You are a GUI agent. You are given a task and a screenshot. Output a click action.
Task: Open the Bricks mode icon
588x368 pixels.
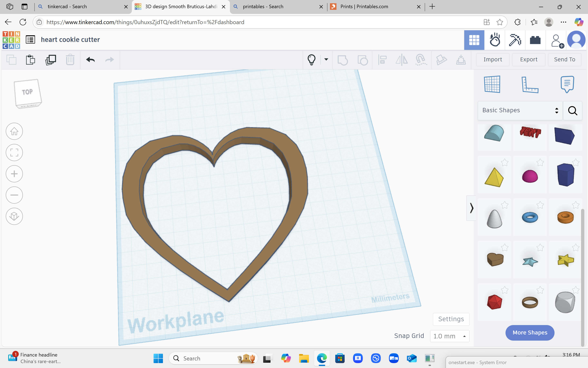tap(535, 40)
